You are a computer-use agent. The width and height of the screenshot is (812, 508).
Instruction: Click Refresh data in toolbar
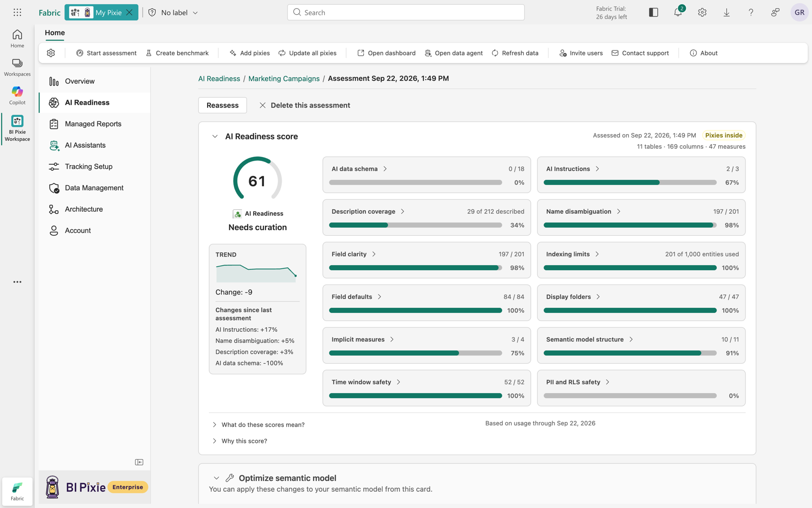point(515,53)
